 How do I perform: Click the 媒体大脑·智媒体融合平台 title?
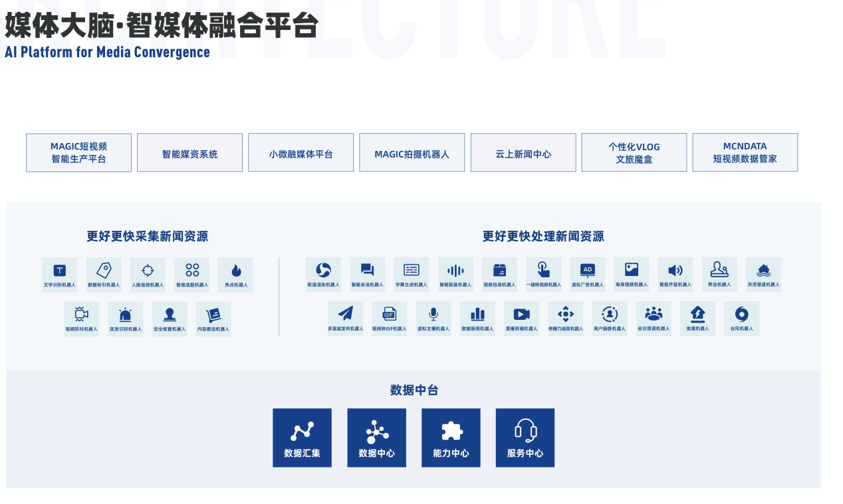(162, 26)
